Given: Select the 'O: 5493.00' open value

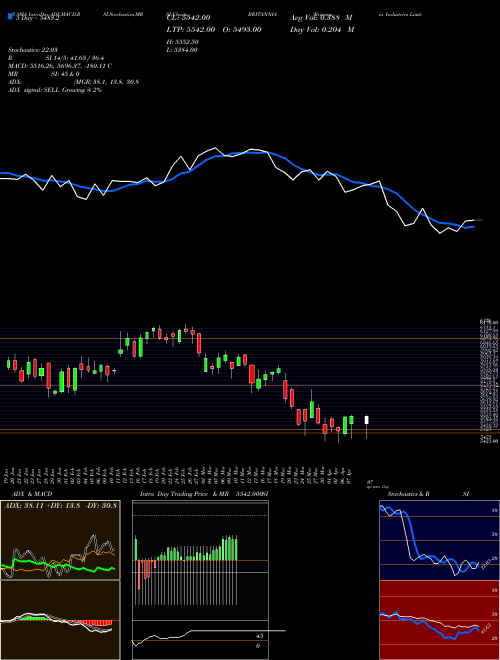Looking at the screenshot, I should click(x=241, y=29).
